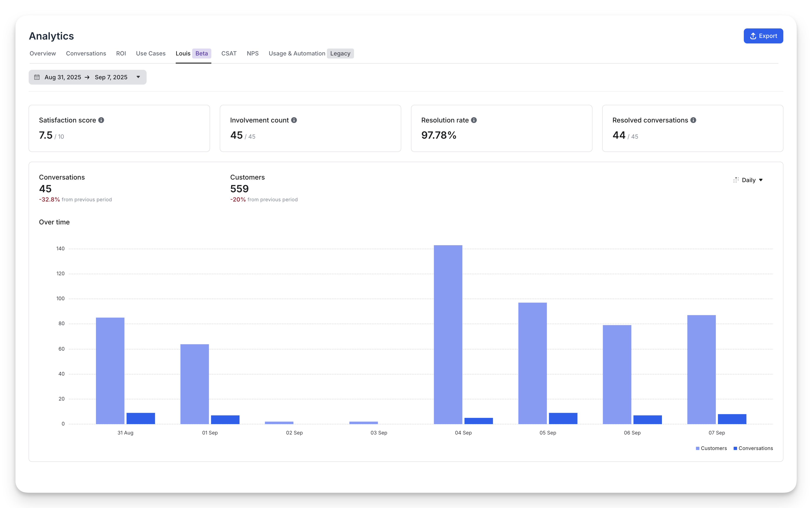The width and height of the screenshot is (812, 508).
Task: Click Resolved conversations info icon
Action: (x=693, y=120)
